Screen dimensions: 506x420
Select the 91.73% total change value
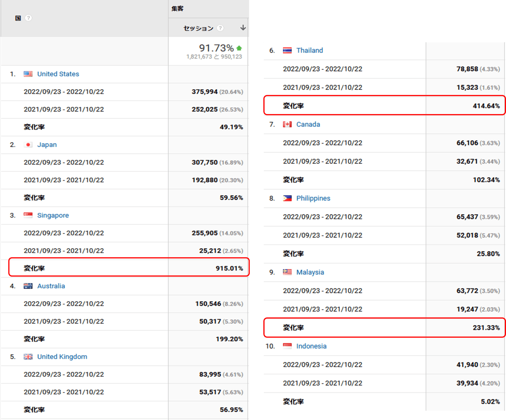click(x=216, y=48)
